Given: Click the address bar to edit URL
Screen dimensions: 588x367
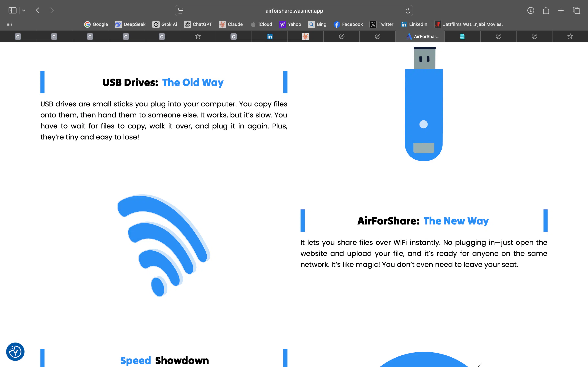Looking at the screenshot, I should pyautogui.click(x=294, y=10).
